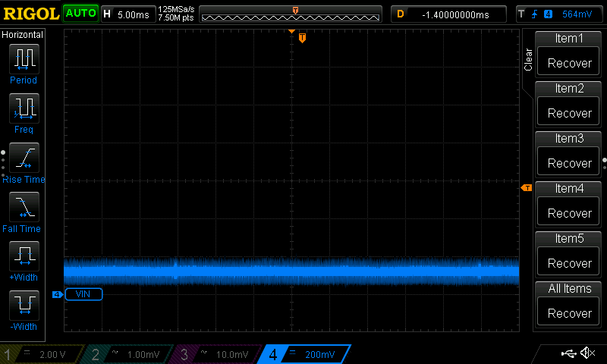Click the VIN channel label

pyautogui.click(x=83, y=294)
